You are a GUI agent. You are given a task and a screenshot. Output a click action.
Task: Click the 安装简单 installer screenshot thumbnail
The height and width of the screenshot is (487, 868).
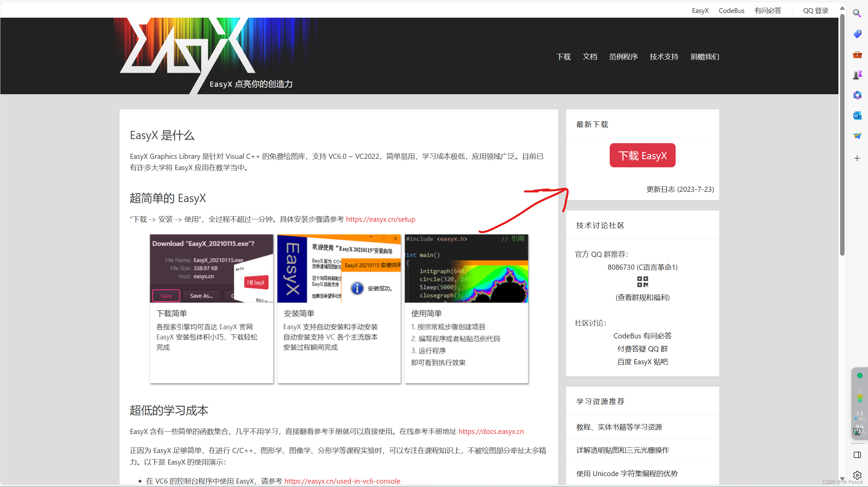point(339,268)
